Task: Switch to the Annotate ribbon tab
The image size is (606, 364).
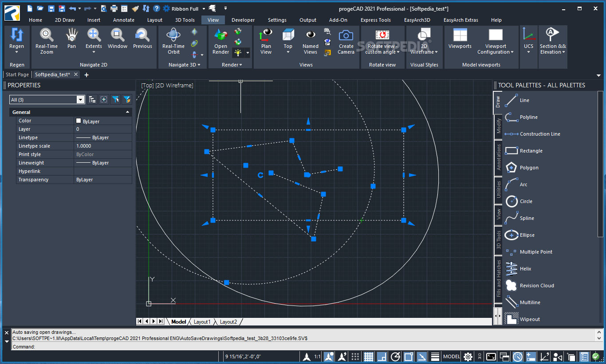Action: pos(124,20)
